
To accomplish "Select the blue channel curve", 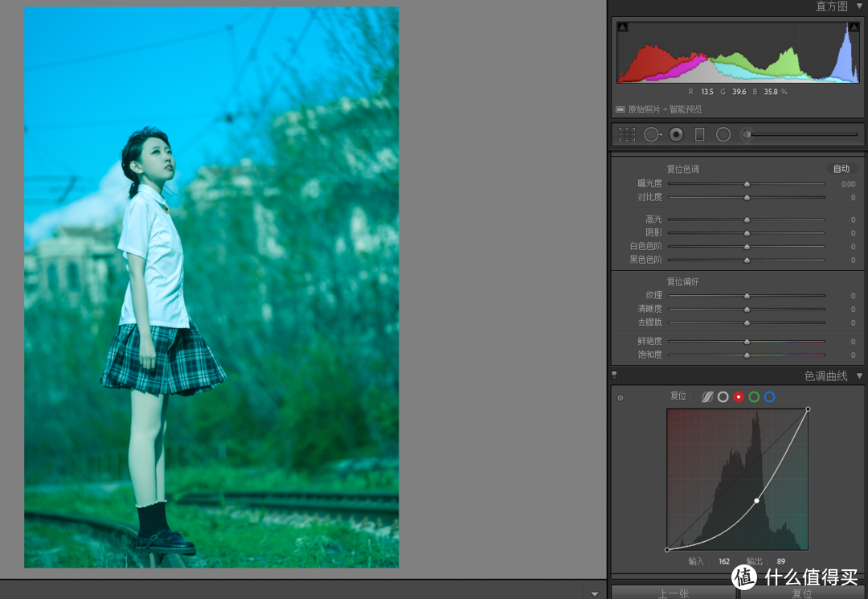I will click(x=769, y=396).
